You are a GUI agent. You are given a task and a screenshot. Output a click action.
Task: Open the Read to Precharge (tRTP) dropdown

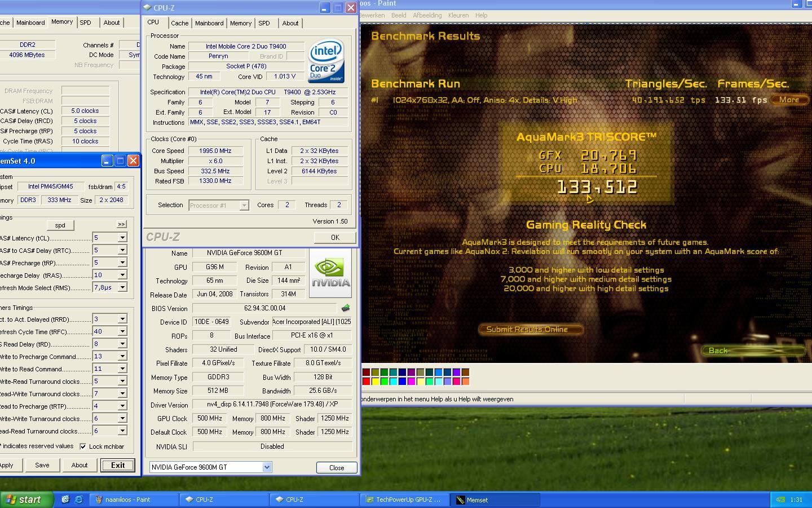click(x=122, y=406)
